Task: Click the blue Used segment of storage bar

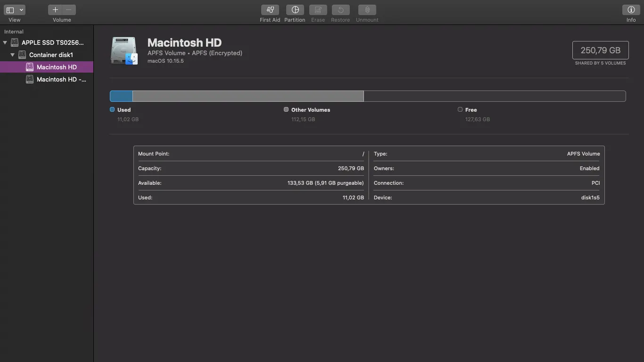Action: (x=121, y=96)
